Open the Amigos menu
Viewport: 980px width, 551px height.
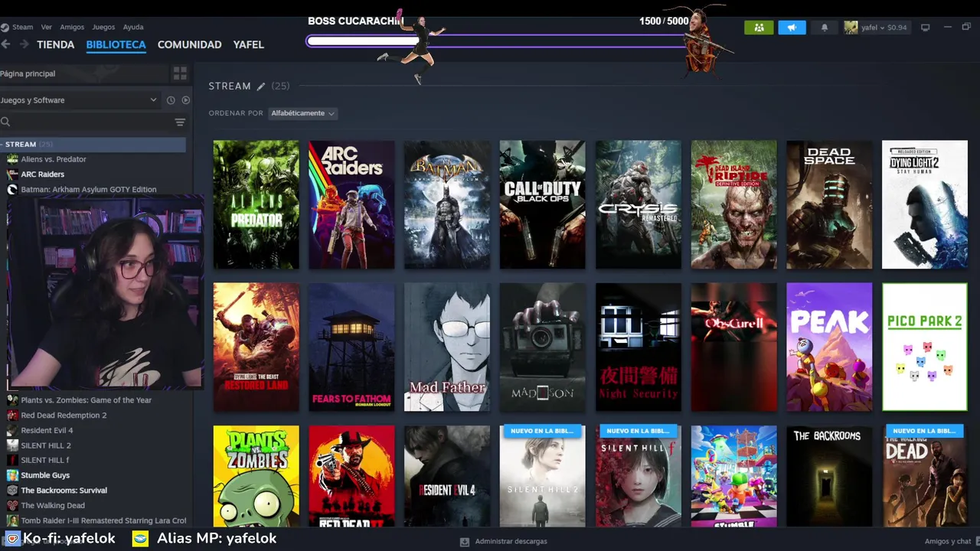[72, 27]
